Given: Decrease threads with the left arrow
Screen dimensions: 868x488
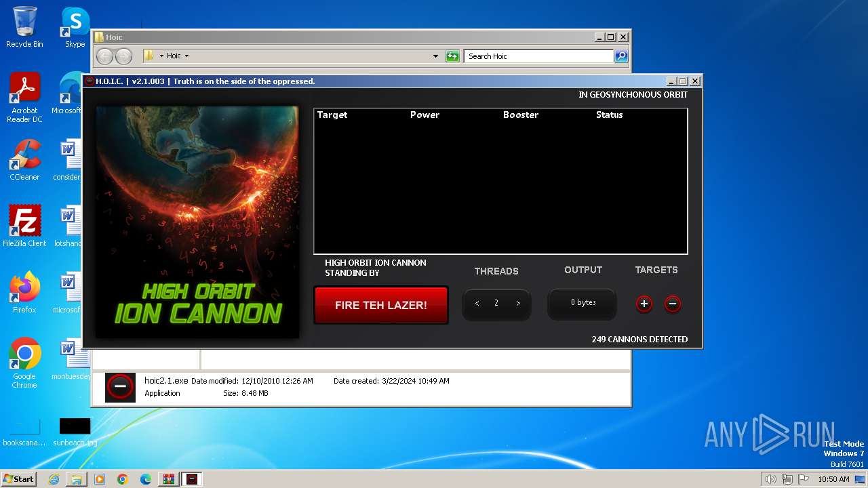Looking at the screenshot, I should (x=477, y=303).
